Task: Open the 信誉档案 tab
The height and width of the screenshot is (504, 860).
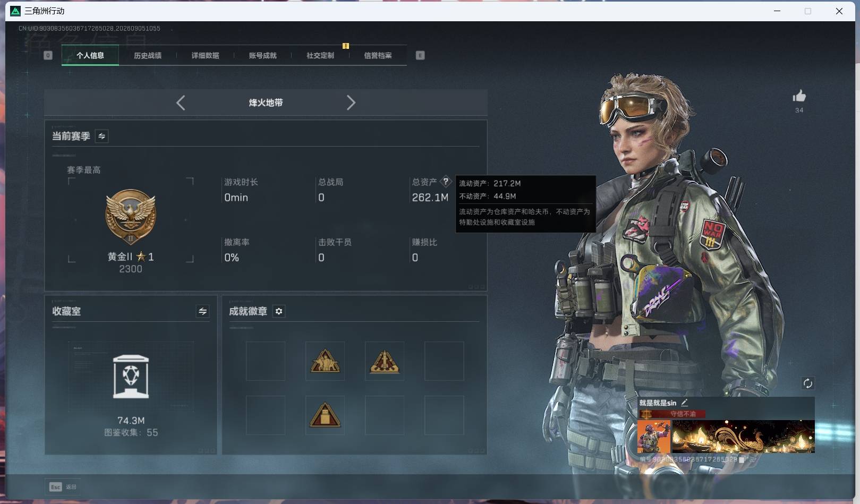Action: (x=378, y=55)
